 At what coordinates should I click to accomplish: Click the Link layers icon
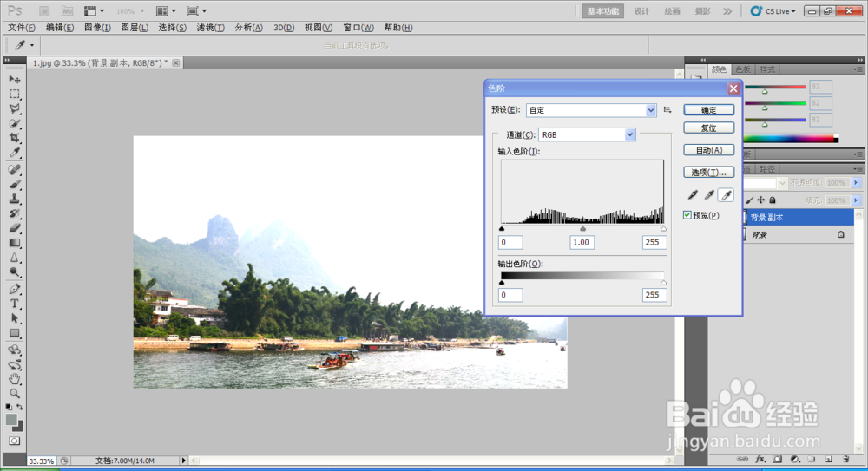(x=742, y=460)
